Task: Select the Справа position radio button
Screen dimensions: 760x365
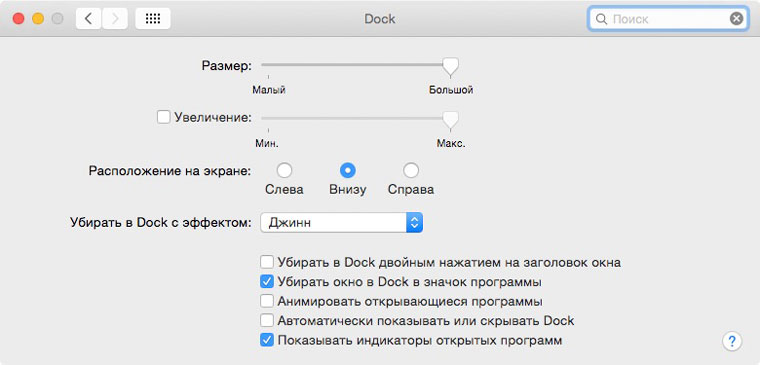Action: 411,170
